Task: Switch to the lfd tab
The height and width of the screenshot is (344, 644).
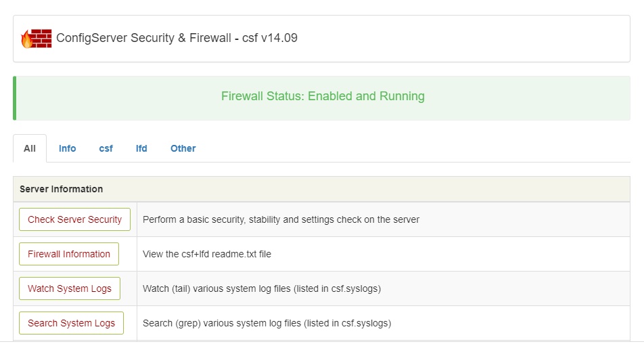Action: pos(141,148)
